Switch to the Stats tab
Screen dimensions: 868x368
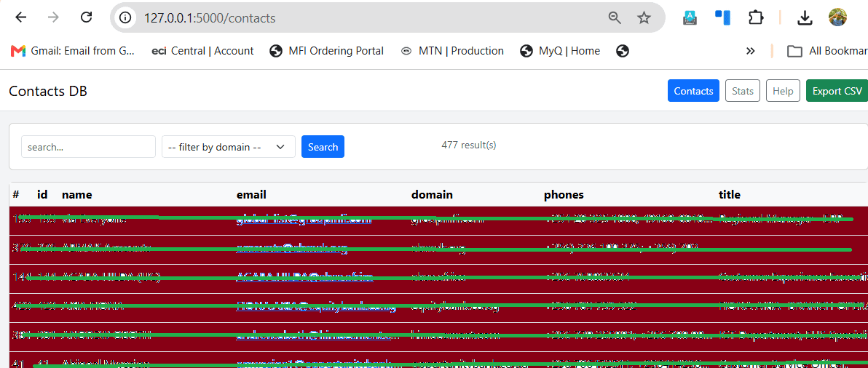pos(743,91)
